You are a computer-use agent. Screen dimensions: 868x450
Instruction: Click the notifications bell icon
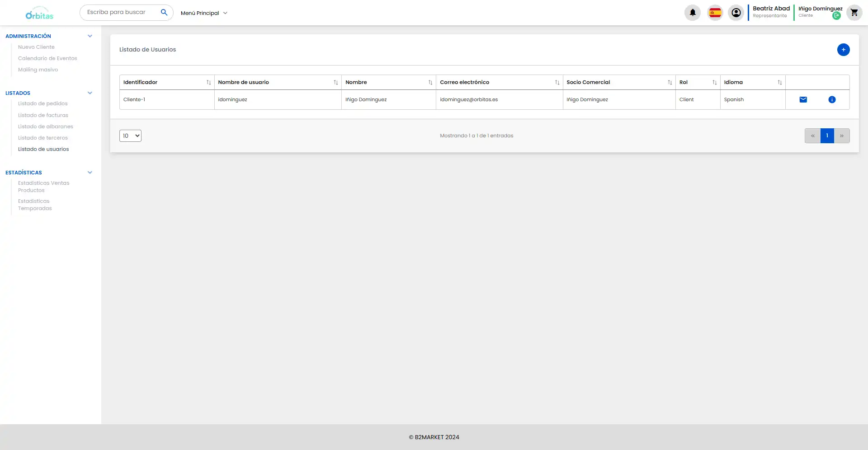pyautogui.click(x=692, y=13)
